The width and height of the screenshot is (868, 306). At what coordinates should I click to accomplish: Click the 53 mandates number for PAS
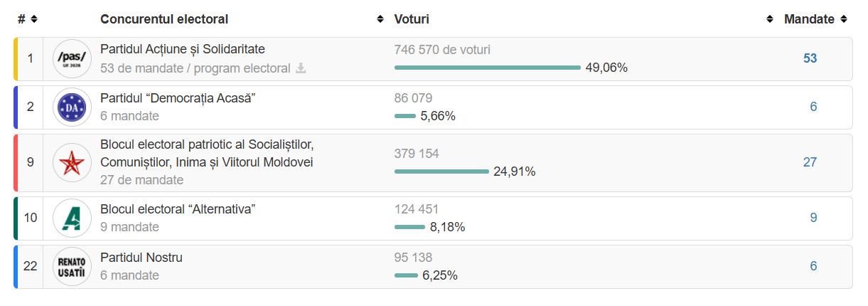pos(810,58)
